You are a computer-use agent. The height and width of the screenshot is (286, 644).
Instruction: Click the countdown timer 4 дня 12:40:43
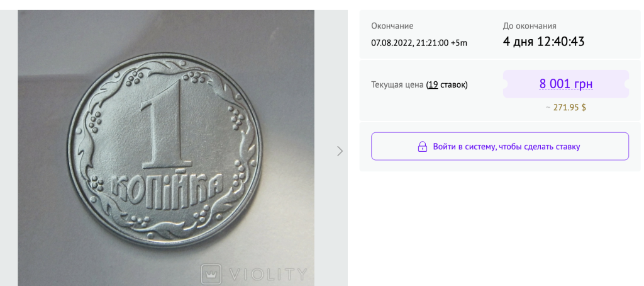[x=544, y=42]
